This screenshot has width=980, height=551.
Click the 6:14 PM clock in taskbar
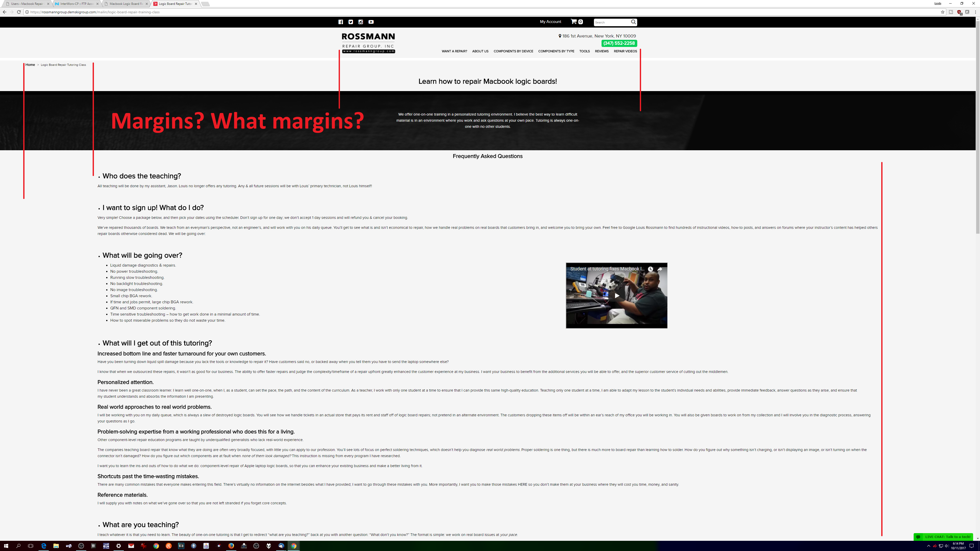pos(958,546)
